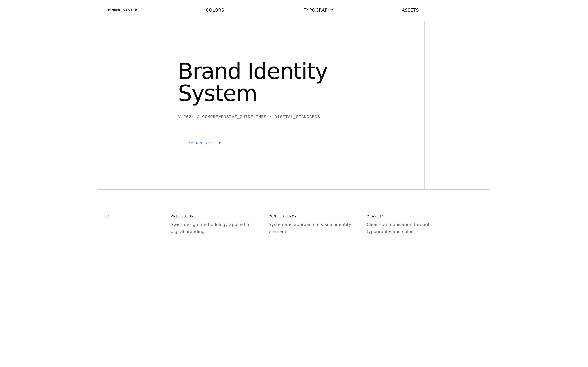Viewport: 588px width, 367px height.
Task: Select the COMPREHENSIVE_GUIDELINES breadcrumb text
Action: point(234,117)
